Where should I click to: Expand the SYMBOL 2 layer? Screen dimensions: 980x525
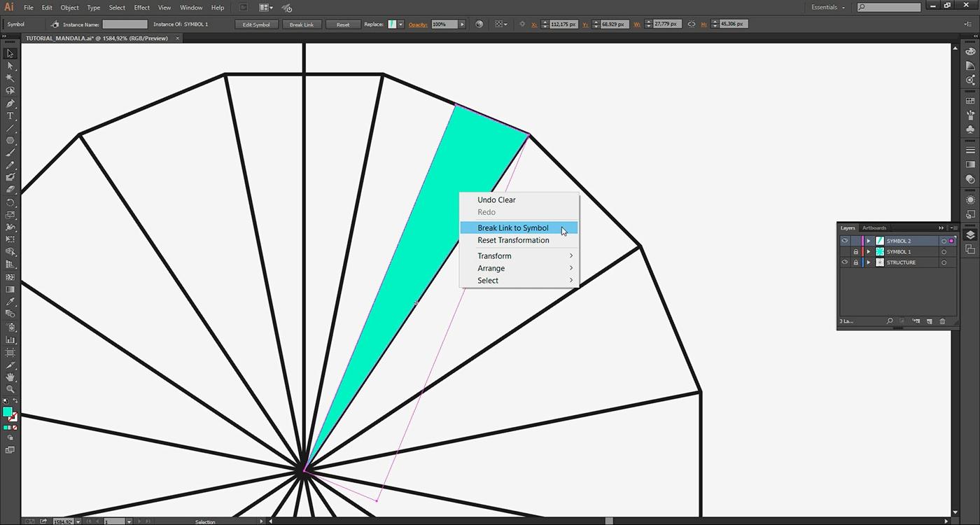click(869, 241)
